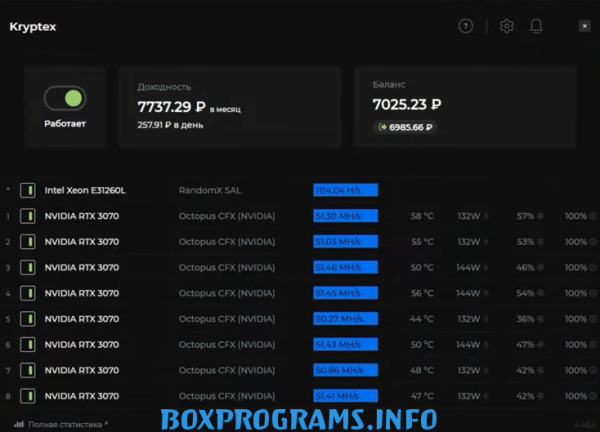Screen dimensions: 600x432
Task: Toggle device switch for RTX 3070 row 8
Action: click(28, 396)
